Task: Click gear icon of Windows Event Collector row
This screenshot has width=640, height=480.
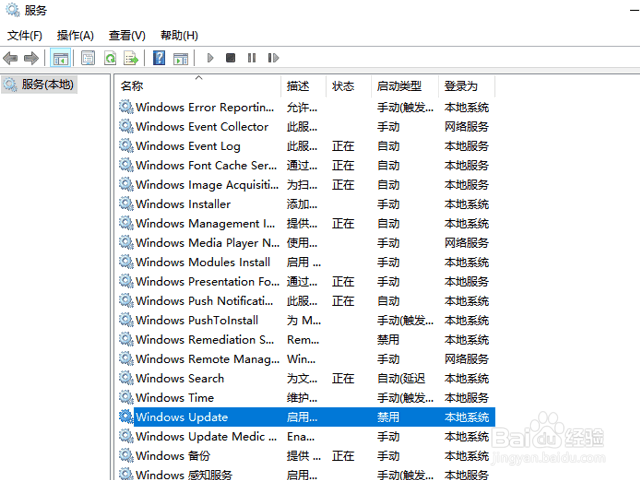Action: pyautogui.click(x=126, y=126)
